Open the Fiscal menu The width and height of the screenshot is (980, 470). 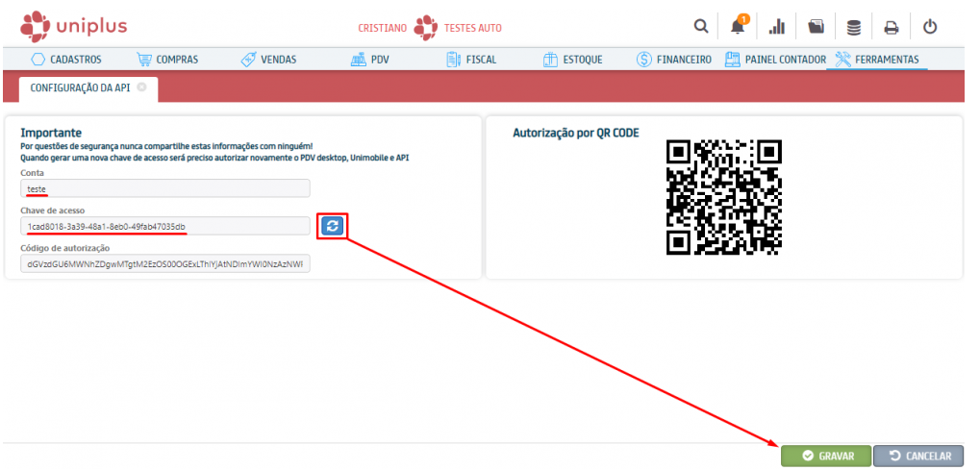[x=471, y=60]
